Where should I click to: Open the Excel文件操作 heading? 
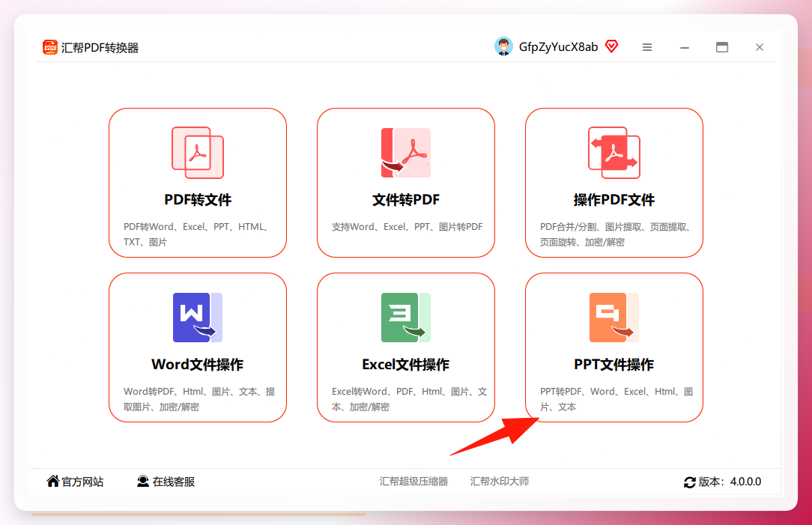pyautogui.click(x=405, y=365)
